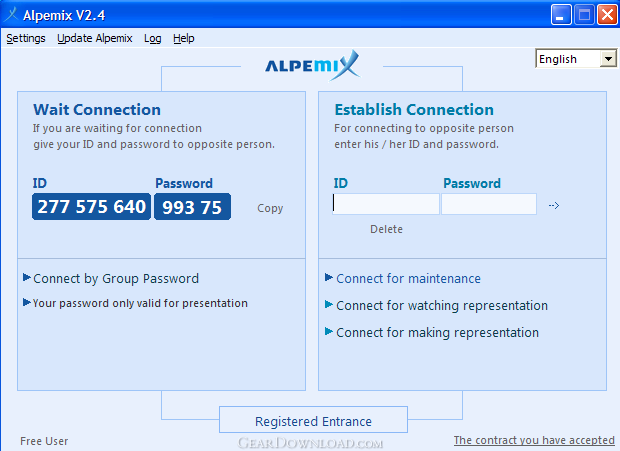
Task: Focus the Establish Connection ID field
Action: (x=386, y=204)
